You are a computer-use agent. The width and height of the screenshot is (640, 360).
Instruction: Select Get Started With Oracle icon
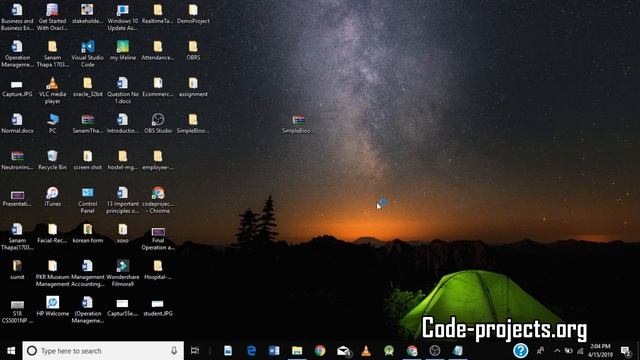tap(52, 17)
